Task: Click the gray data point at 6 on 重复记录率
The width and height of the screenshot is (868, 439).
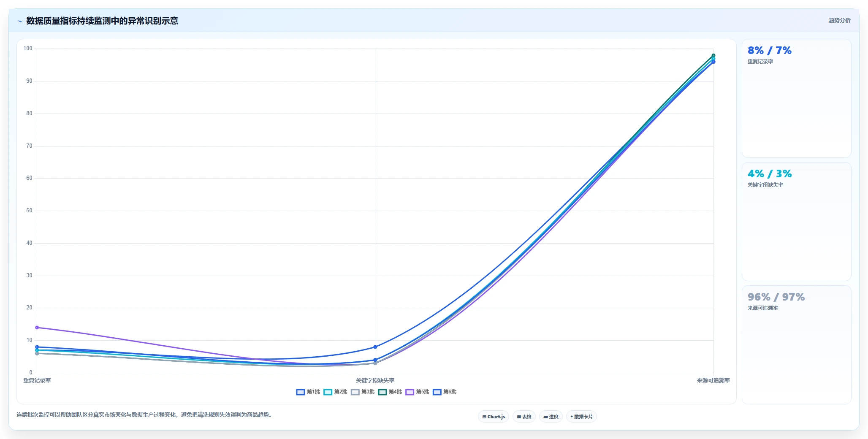Action: [37, 353]
